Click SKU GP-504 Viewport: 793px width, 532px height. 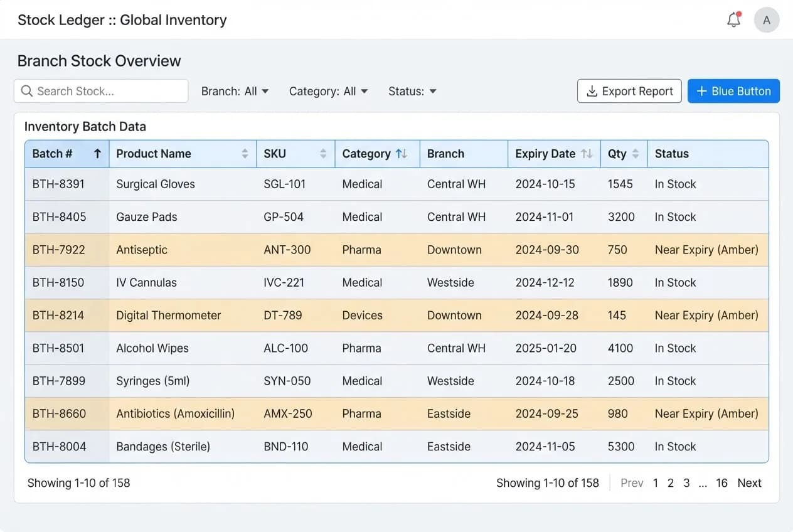coord(283,217)
